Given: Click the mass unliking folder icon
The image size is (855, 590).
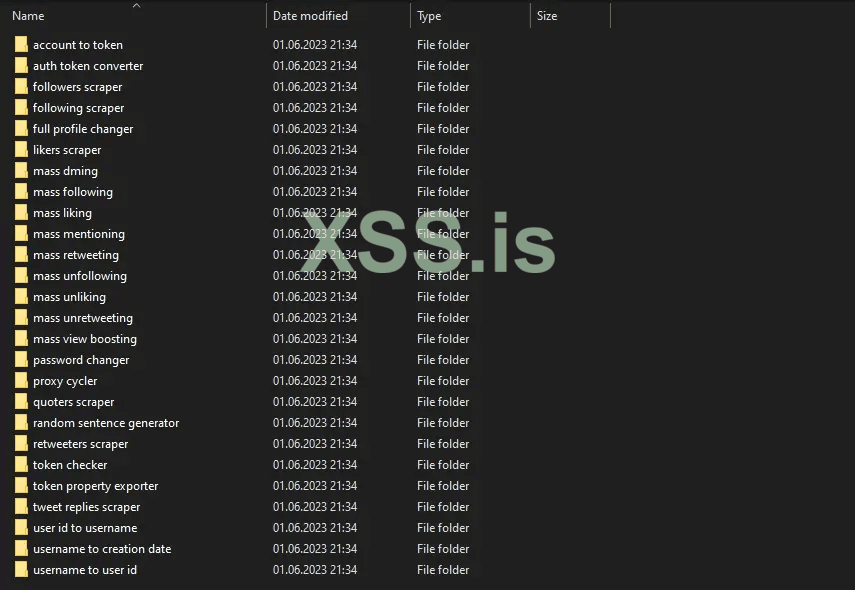Looking at the screenshot, I should (x=21, y=297).
